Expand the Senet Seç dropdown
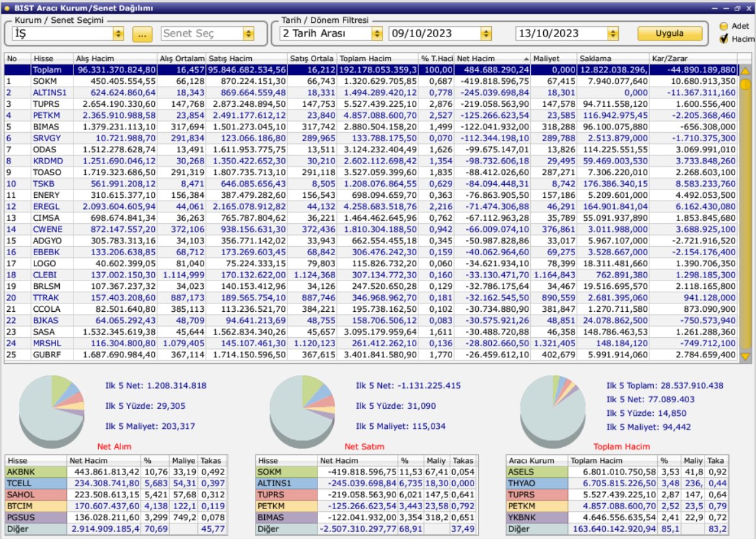The width and height of the screenshot is (756, 539). 249,34
